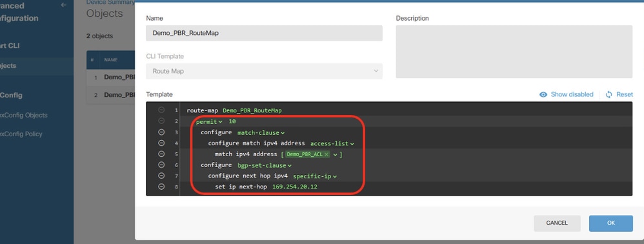This screenshot has height=244, width=644.
Task: Click the Reset refresh icon
Action: tap(609, 94)
